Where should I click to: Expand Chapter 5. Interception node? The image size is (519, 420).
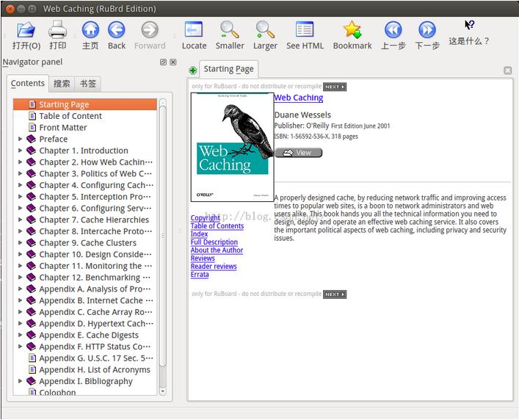[21, 197]
